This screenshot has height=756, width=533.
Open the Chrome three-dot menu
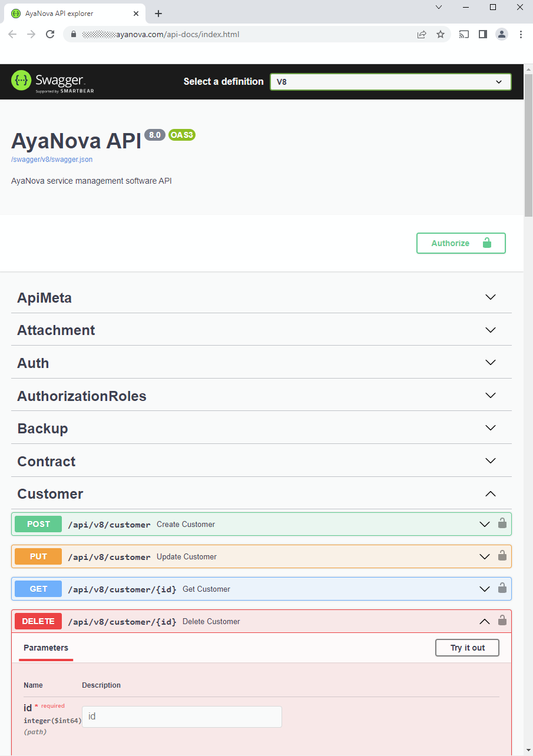pos(521,34)
